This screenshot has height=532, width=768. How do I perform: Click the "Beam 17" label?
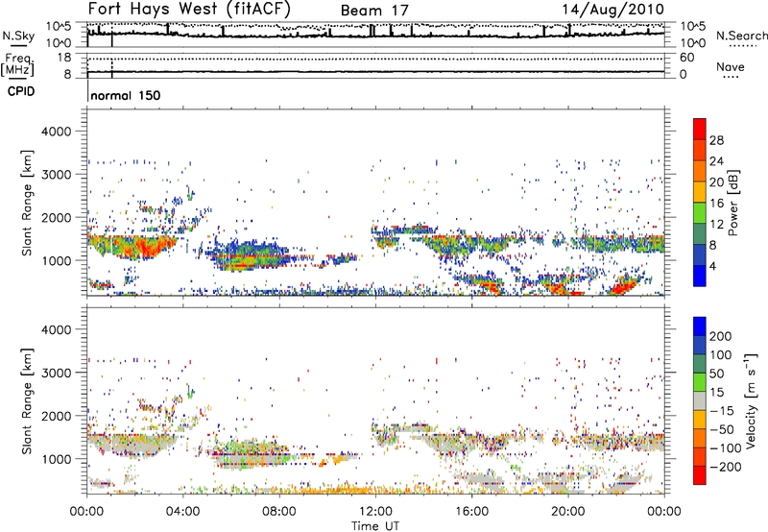click(x=374, y=11)
